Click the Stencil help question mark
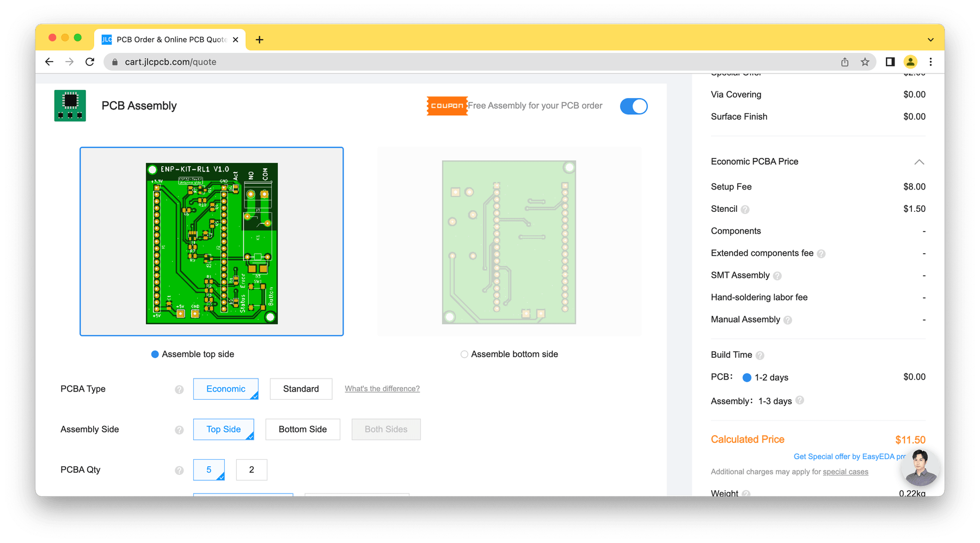980x543 pixels. click(x=745, y=210)
